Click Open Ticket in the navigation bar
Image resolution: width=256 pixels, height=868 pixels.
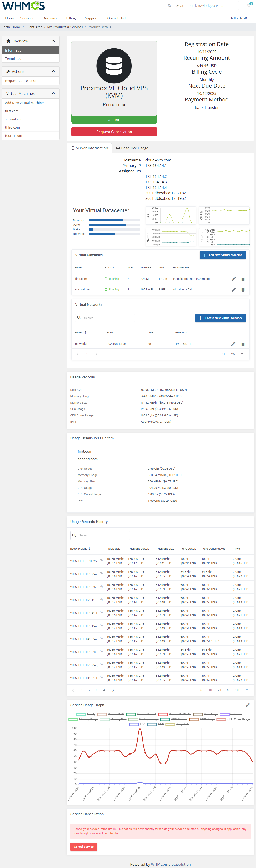(116, 18)
